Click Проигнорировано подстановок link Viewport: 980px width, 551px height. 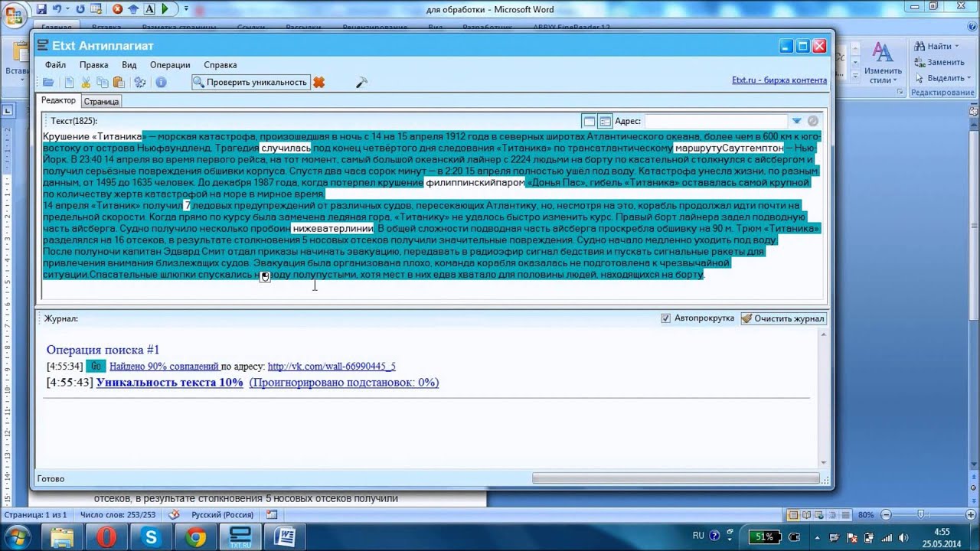point(344,383)
